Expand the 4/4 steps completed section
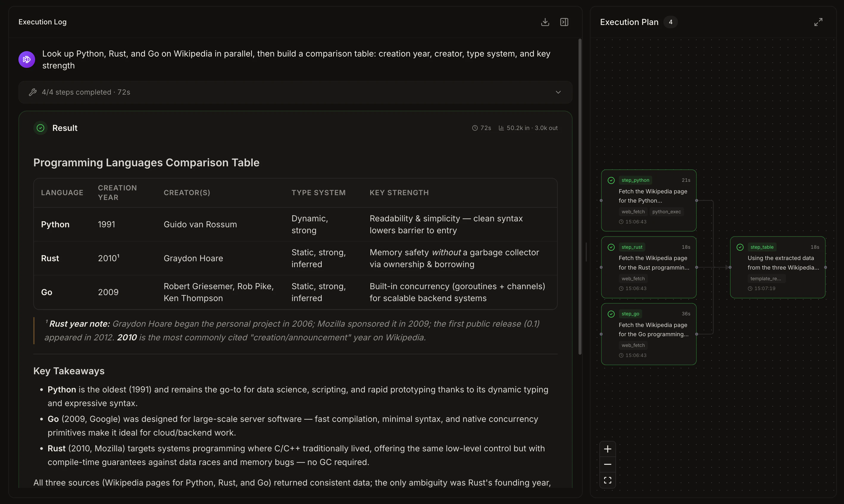 pyautogui.click(x=558, y=92)
